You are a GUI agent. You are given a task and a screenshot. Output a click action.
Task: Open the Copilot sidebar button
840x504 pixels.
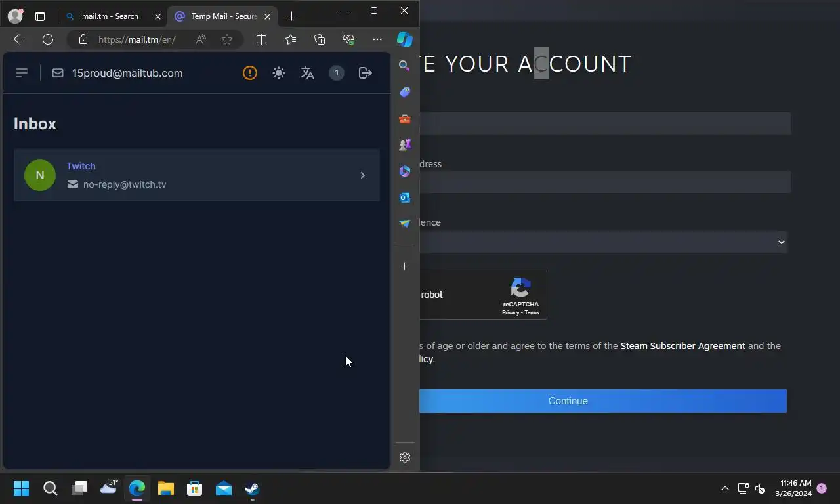[x=405, y=39]
